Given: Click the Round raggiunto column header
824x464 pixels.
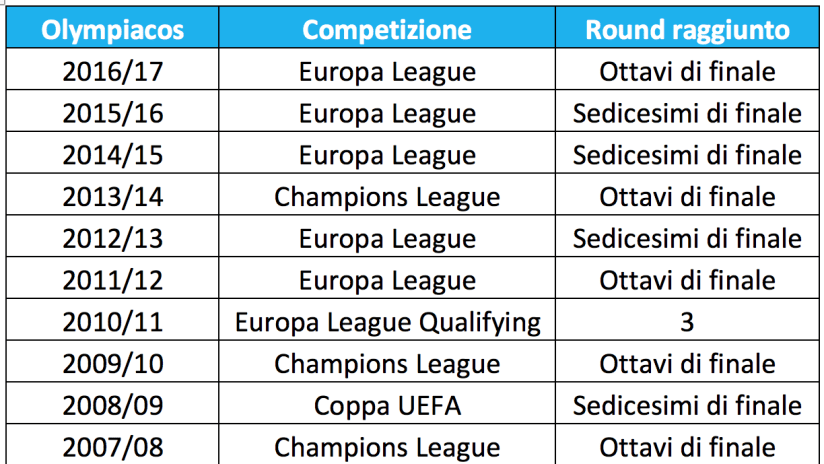Looking at the screenshot, I should 687,27.
